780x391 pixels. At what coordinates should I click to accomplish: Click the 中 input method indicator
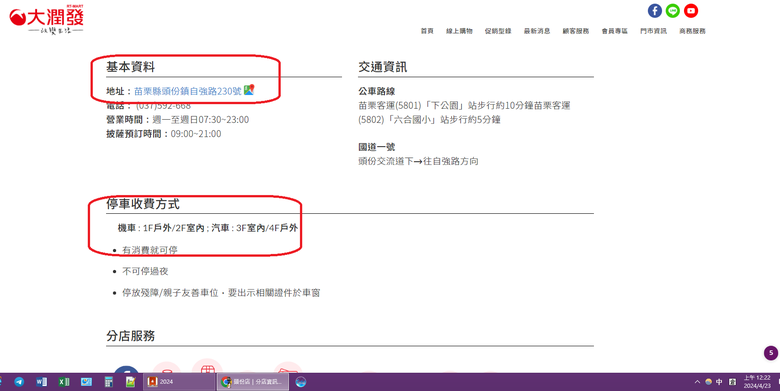click(x=719, y=382)
